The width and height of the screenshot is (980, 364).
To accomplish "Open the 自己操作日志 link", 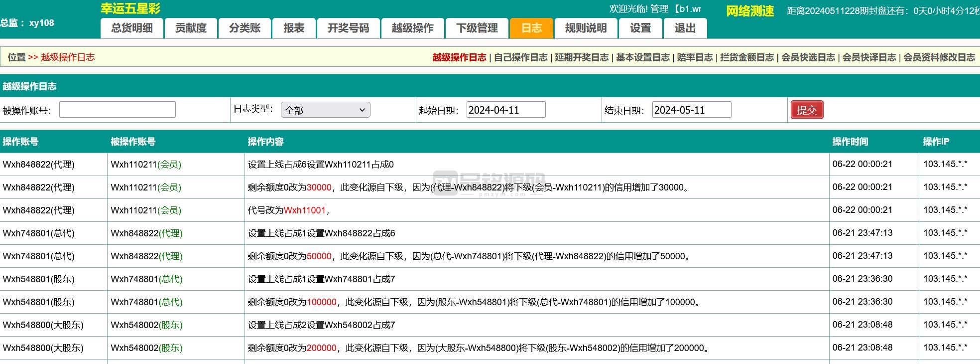I will pyautogui.click(x=520, y=57).
